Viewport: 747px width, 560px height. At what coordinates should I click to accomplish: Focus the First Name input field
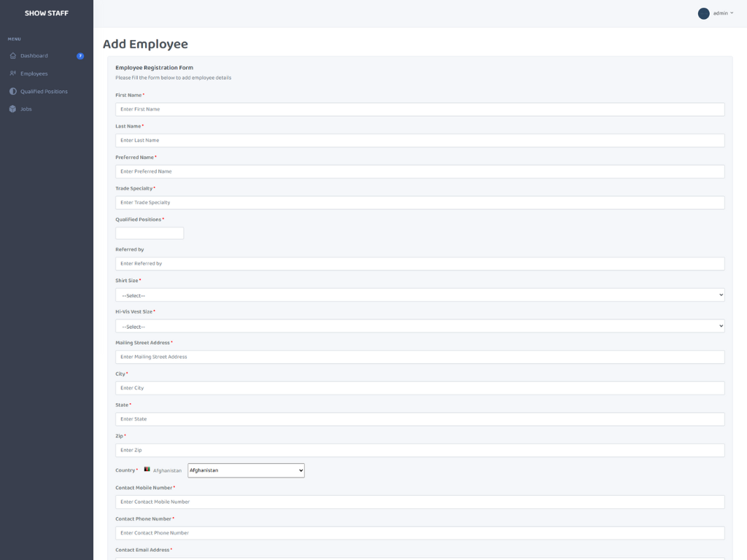click(x=419, y=109)
